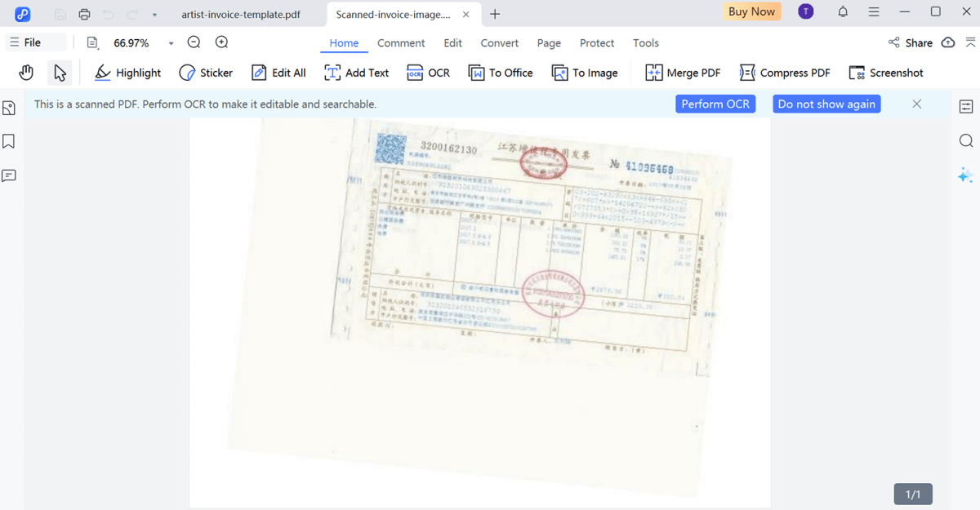The height and width of the screenshot is (510, 980).
Task: Click the AI assistant sparkle icon
Action: click(965, 175)
